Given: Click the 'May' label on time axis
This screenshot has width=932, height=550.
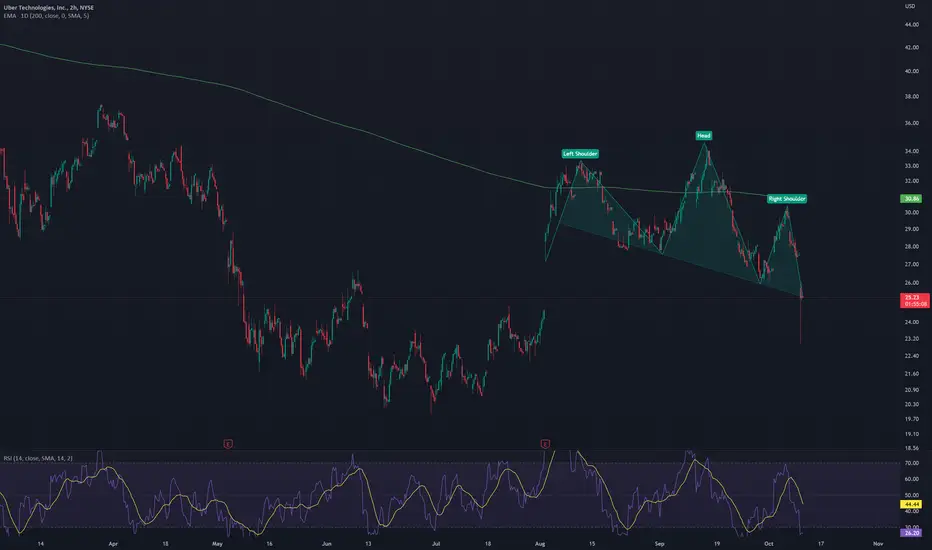Looking at the screenshot, I should (217, 543).
